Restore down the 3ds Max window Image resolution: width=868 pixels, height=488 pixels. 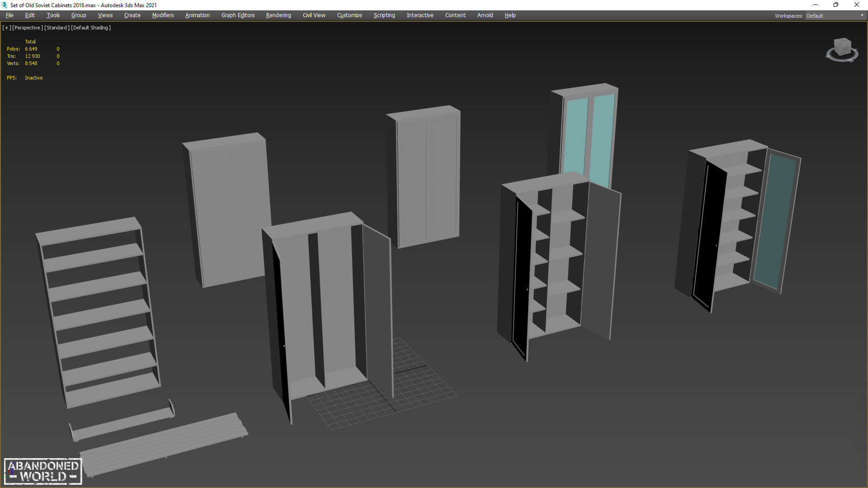coord(836,5)
